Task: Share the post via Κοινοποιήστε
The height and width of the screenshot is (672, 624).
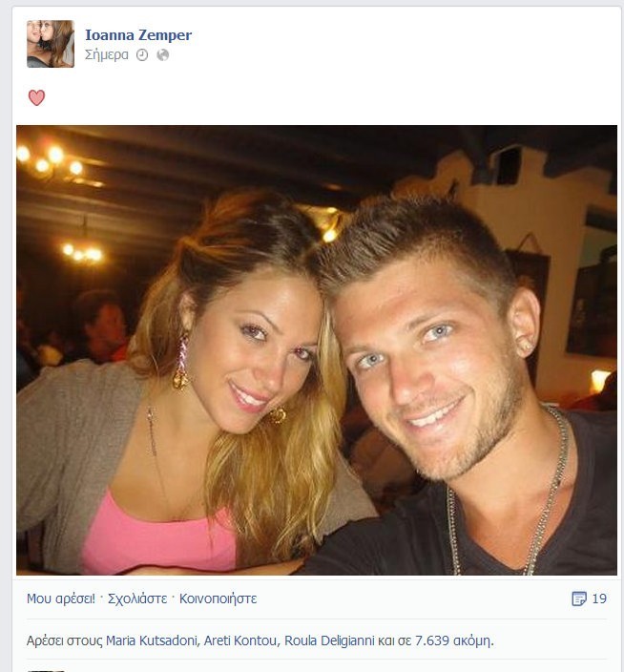Action: tap(218, 598)
